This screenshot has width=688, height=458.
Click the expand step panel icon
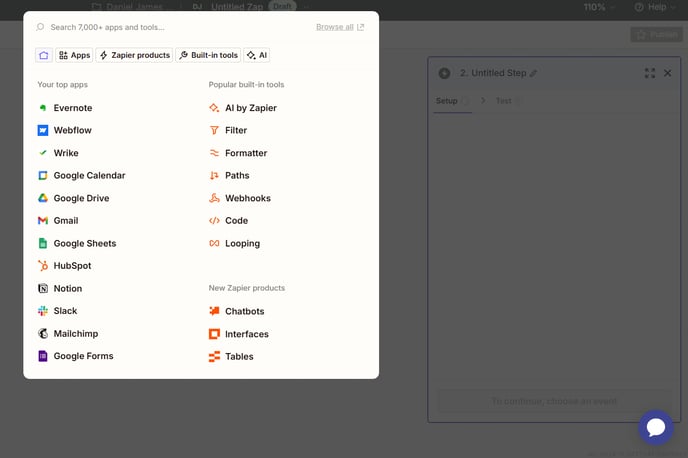(x=650, y=73)
